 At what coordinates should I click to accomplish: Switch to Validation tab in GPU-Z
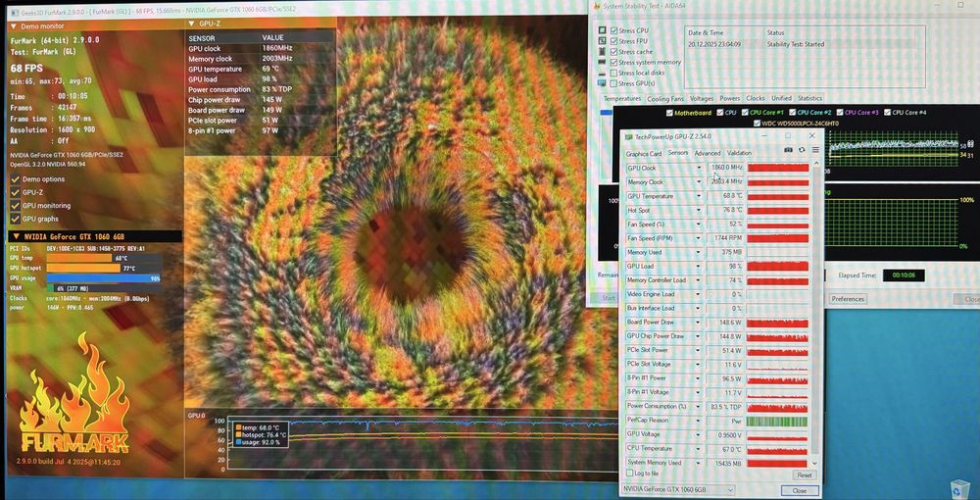click(x=739, y=153)
